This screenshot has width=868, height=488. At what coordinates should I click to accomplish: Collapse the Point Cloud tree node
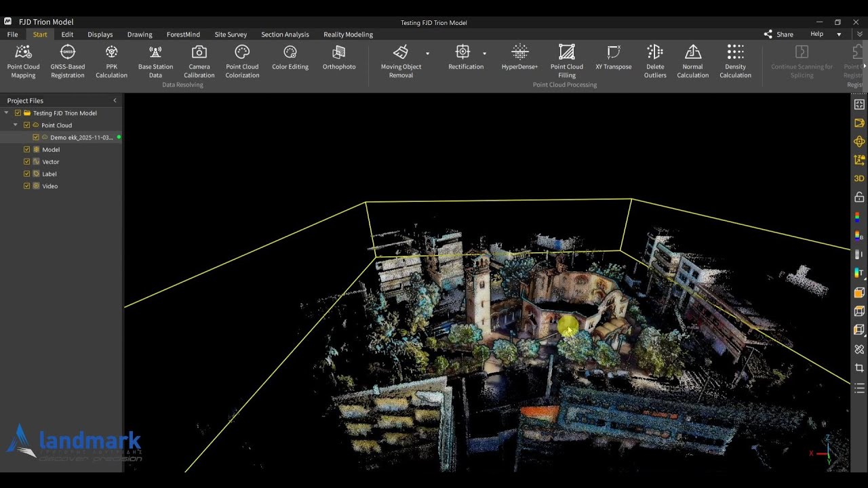point(16,125)
